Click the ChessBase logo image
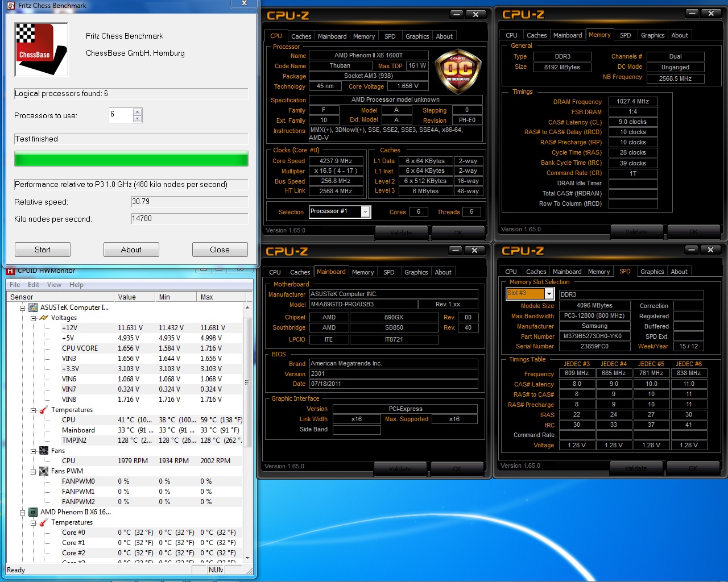The image size is (728, 582). (x=41, y=49)
